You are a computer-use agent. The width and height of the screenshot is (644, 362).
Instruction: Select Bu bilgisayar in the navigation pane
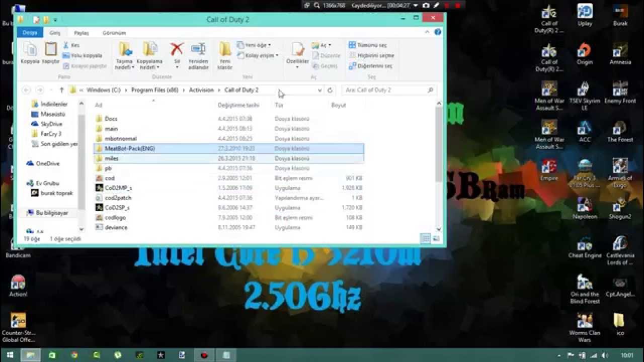click(47, 213)
